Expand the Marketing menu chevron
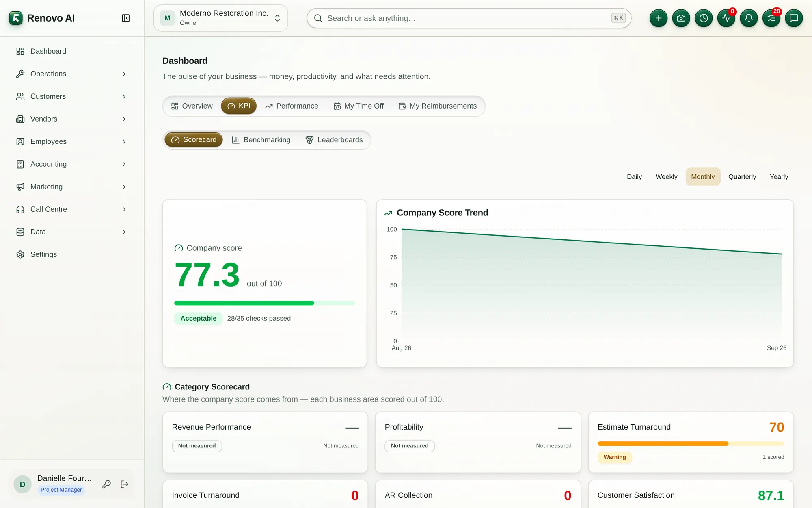Screen dimensions: 812x508 click(124, 187)
